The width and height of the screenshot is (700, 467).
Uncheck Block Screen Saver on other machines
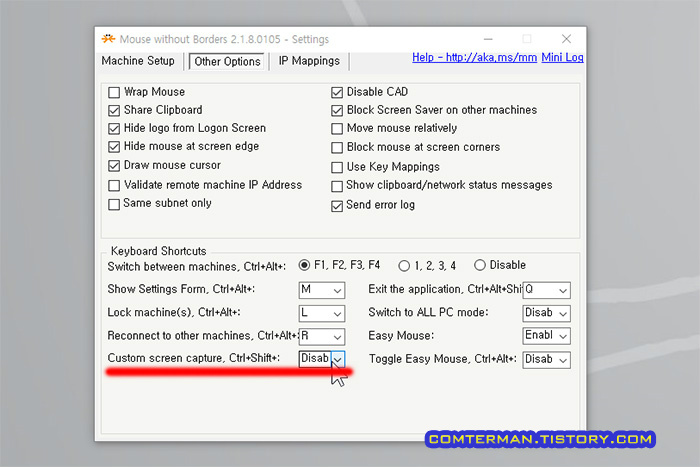(x=337, y=110)
